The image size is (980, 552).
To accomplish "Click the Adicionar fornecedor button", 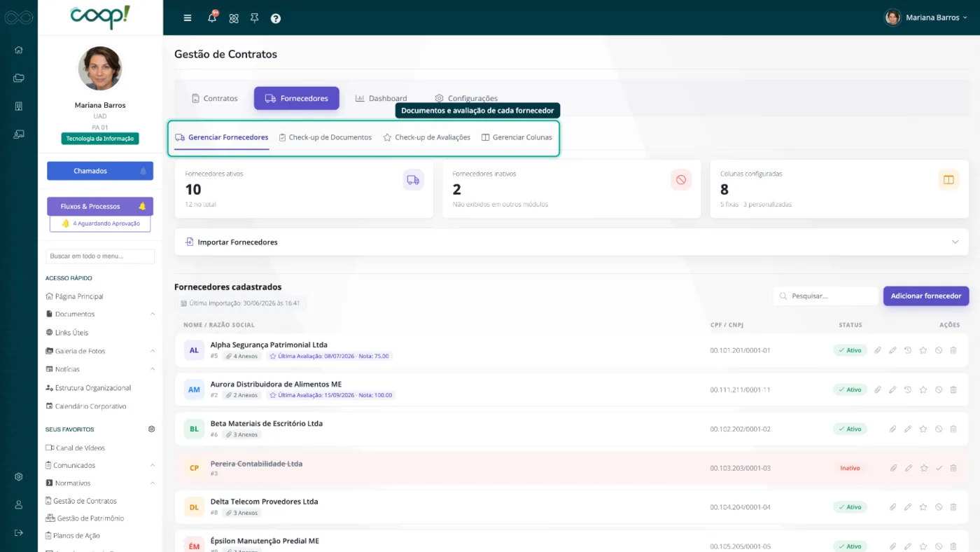I will click(925, 296).
